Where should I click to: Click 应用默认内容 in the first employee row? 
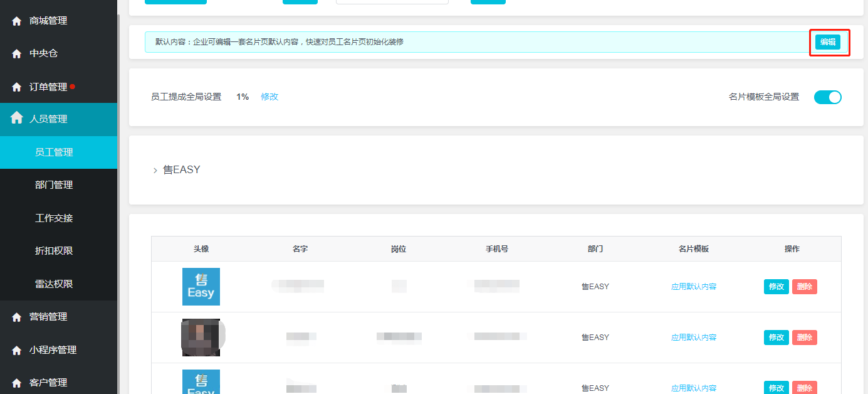pyautogui.click(x=694, y=287)
